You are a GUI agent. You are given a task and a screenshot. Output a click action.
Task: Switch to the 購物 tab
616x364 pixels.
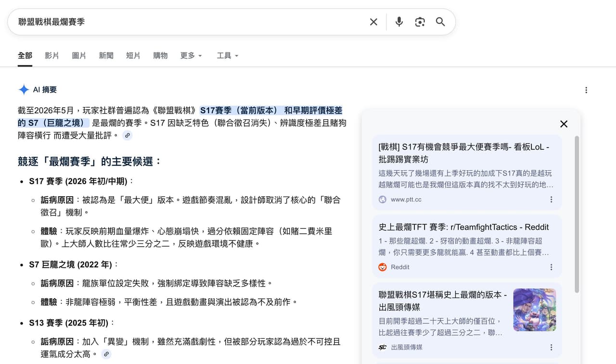tap(160, 56)
